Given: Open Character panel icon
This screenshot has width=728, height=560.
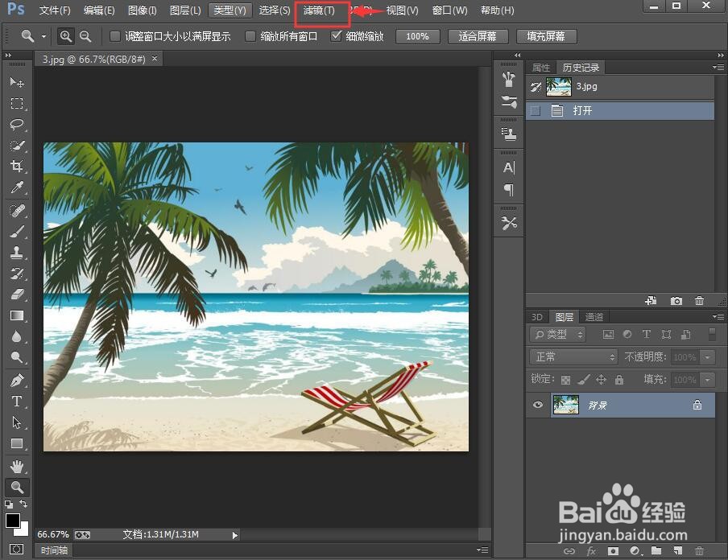Looking at the screenshot, I should (509, 167).
